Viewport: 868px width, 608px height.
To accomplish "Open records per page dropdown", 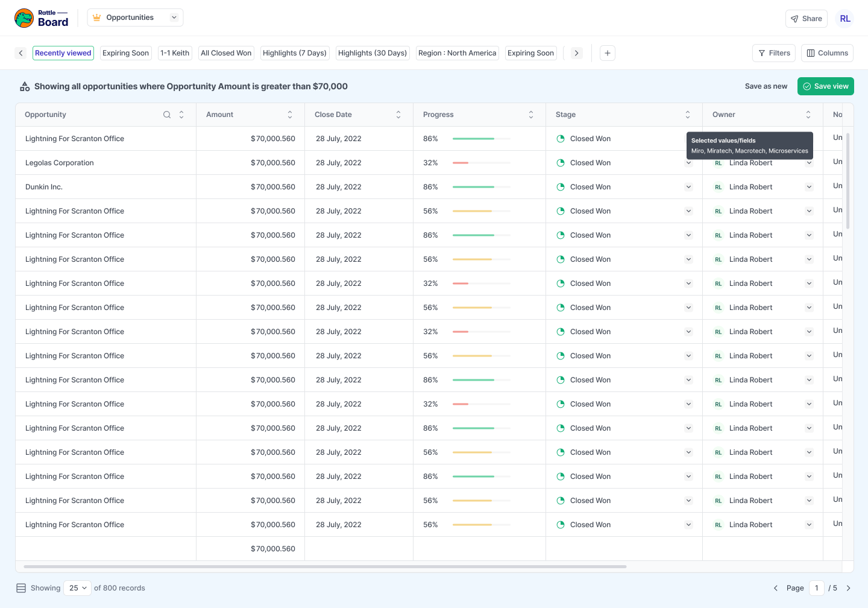I will point(78,588).
